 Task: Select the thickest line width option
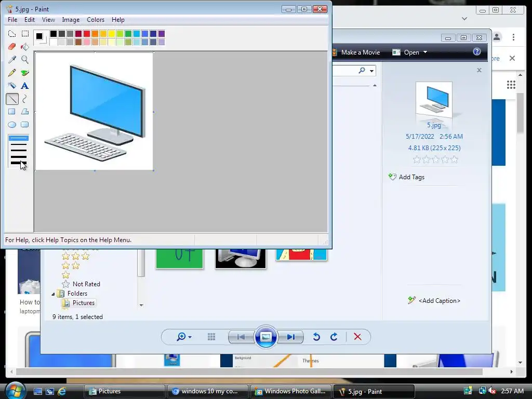(x=18, y=163)
